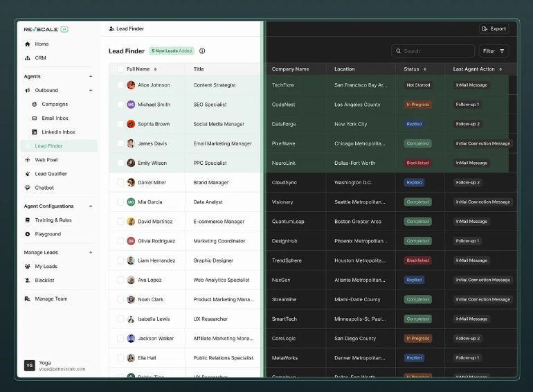This screenshot has width=533, height=392.
Task: Select the James Davis row checkbox
Action: (x=120, y=143)
